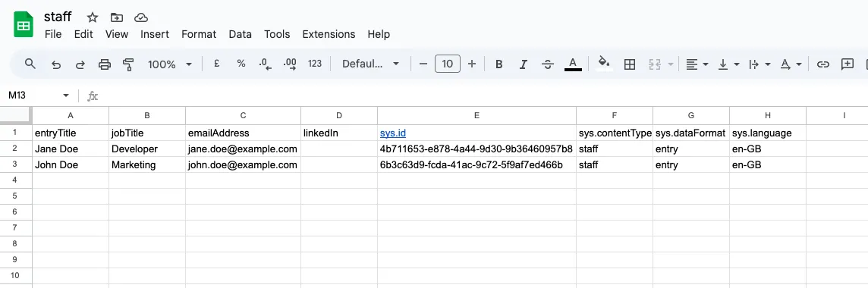868x288 pixels.
Task: Click the move to folder icon
Action: tap(116, 17)
